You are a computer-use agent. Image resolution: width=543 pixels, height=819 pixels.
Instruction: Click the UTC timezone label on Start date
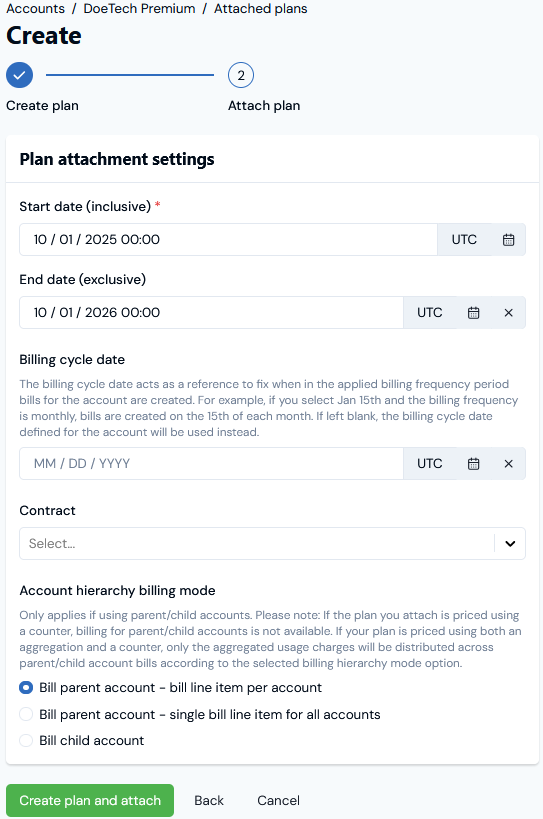pyautogui.click(x=464, y=240)
